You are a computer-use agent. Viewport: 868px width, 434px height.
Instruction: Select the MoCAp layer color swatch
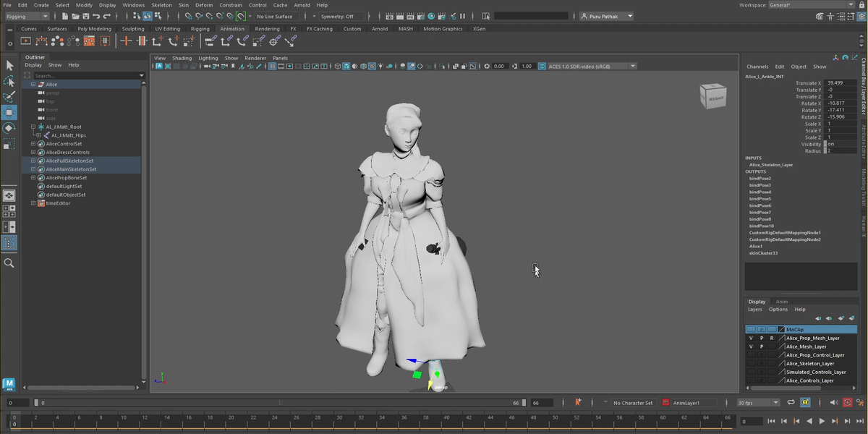click(x=781, y=329)
